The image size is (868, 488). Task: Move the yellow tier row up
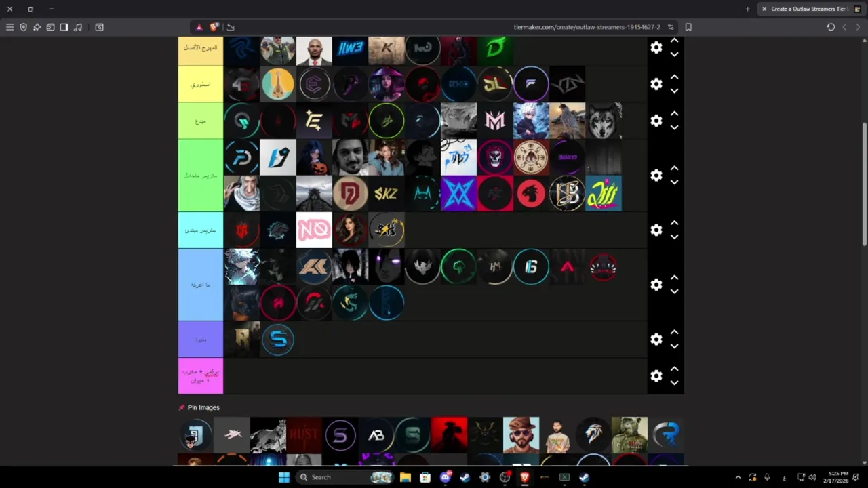(x=674, y=77)
